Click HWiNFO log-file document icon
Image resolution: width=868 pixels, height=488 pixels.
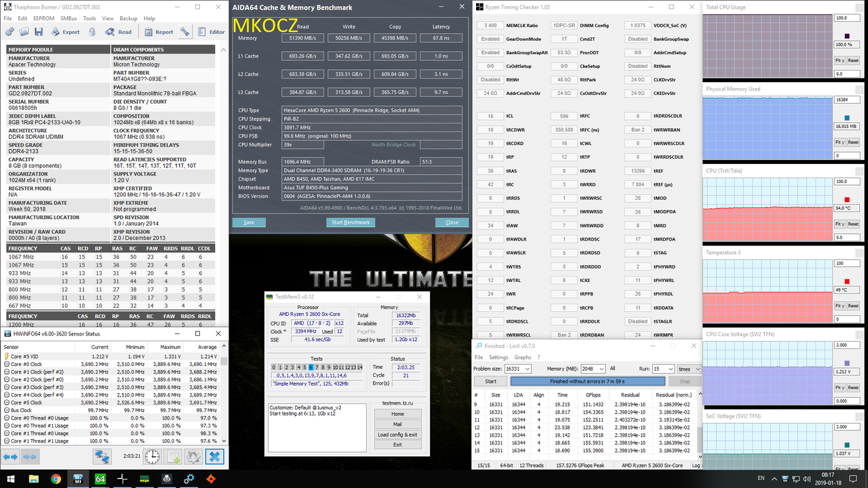pyautogui.click(x=174, y=457)
